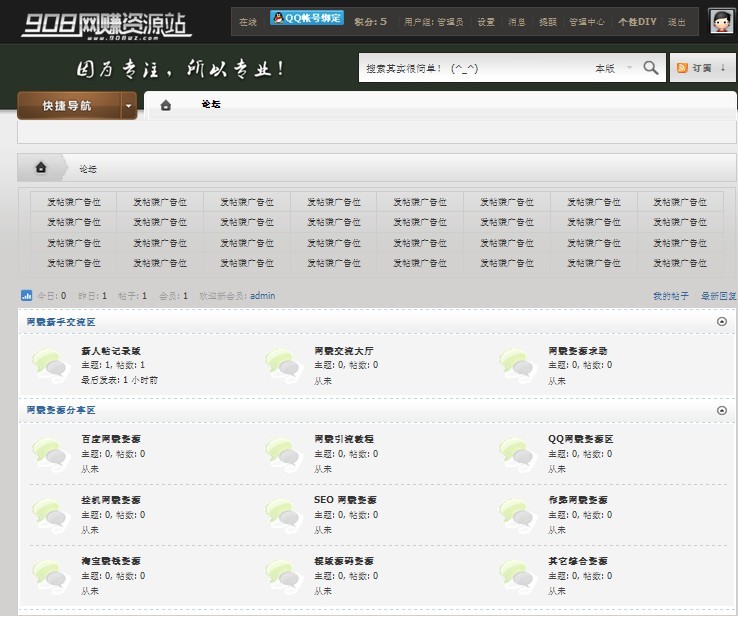Open the QQ网赚资源区 forum title

(580, 439)
